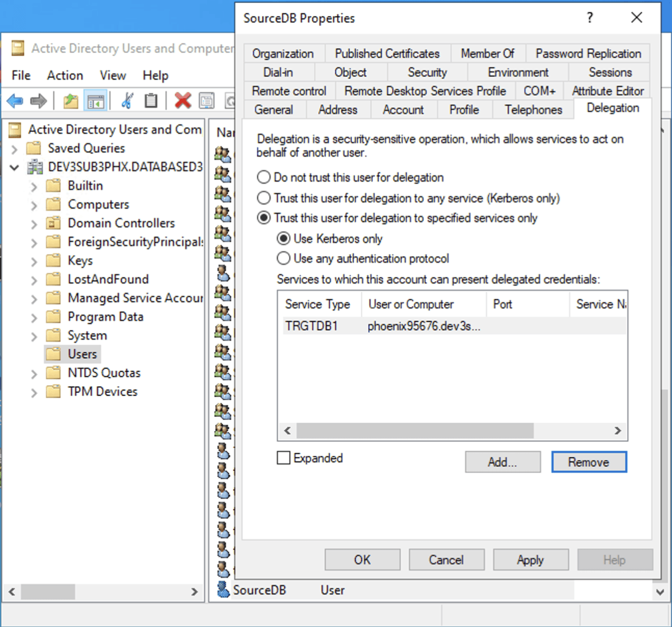
Task: Delete the selected object with the red X icon
Action: tap(183, 101)
